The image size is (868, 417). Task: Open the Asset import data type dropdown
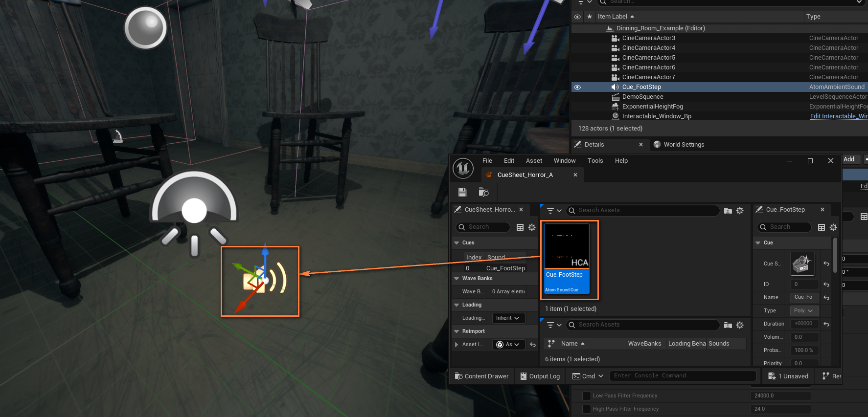(x=508, y=345)
